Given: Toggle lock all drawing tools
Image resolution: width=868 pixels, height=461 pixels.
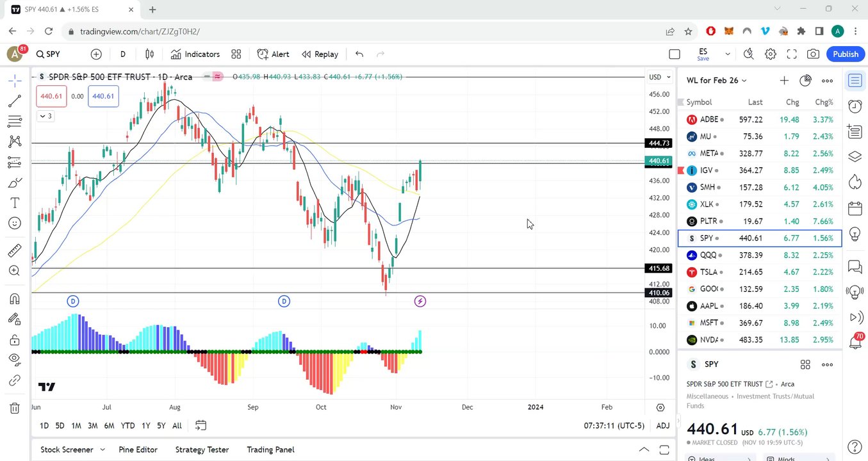Looking at the screenshot, I should tap(15, 339).
